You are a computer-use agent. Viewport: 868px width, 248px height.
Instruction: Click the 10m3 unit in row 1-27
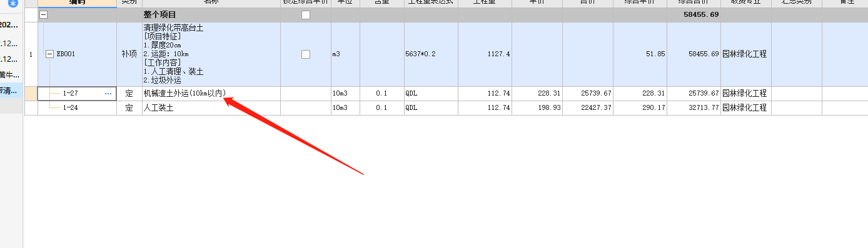[x=340, y=94]
